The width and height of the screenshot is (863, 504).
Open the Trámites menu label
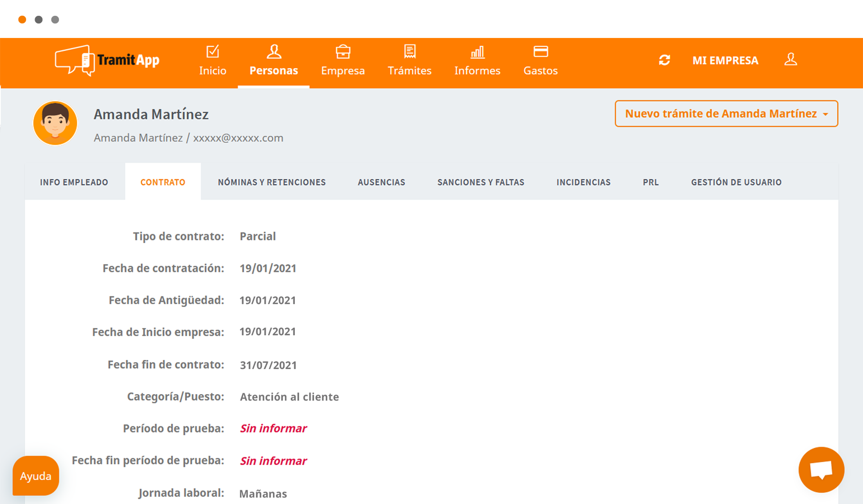coord(410,70)
